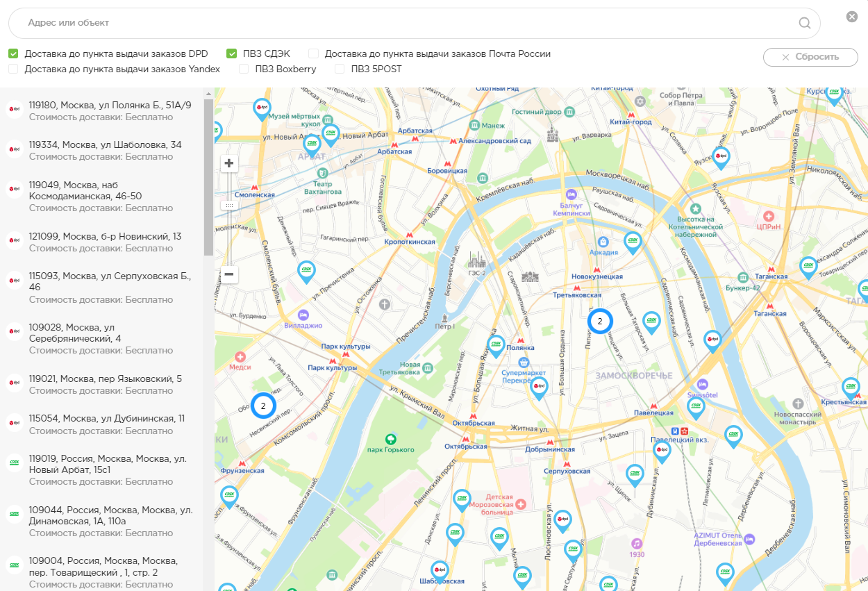Enable Yandex pickup point delivery checkbox
The height and width of the screenshot is (591, 868).
[13, 69]
